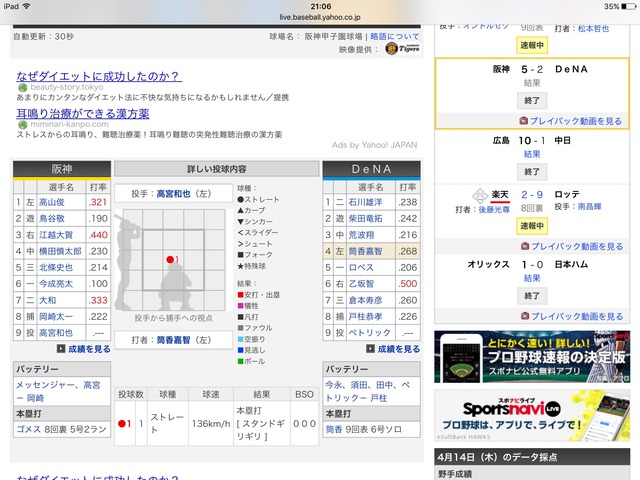Click the 速報中 button for Rakuten game

[532, 226]
